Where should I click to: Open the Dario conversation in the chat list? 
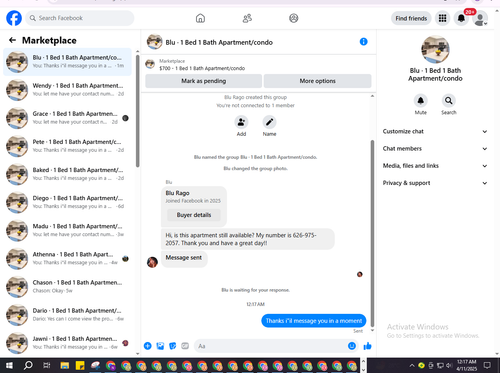[68, 315]
